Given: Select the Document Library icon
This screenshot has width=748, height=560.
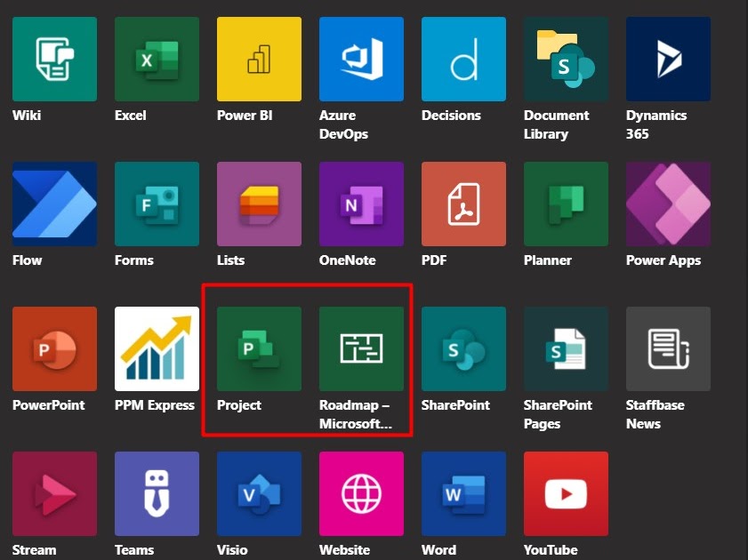Looking at the screenshot, I should click(566, 59).
